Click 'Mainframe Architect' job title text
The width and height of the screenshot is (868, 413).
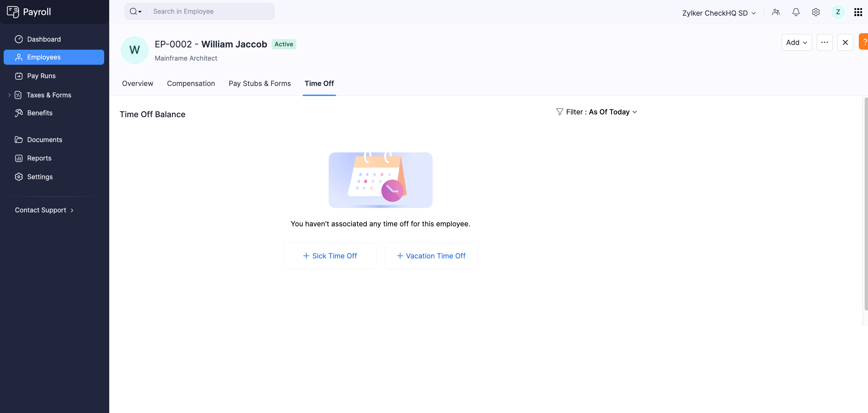(186, 58)
